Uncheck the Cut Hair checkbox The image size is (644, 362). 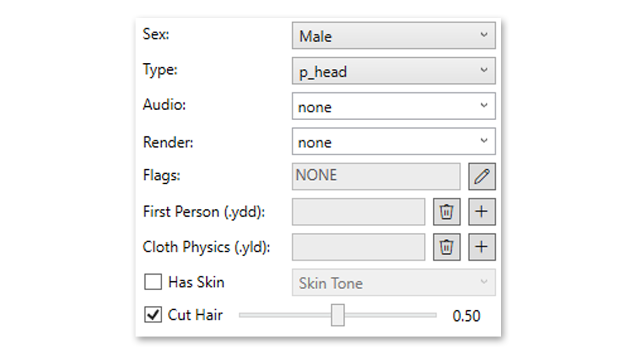153,315
